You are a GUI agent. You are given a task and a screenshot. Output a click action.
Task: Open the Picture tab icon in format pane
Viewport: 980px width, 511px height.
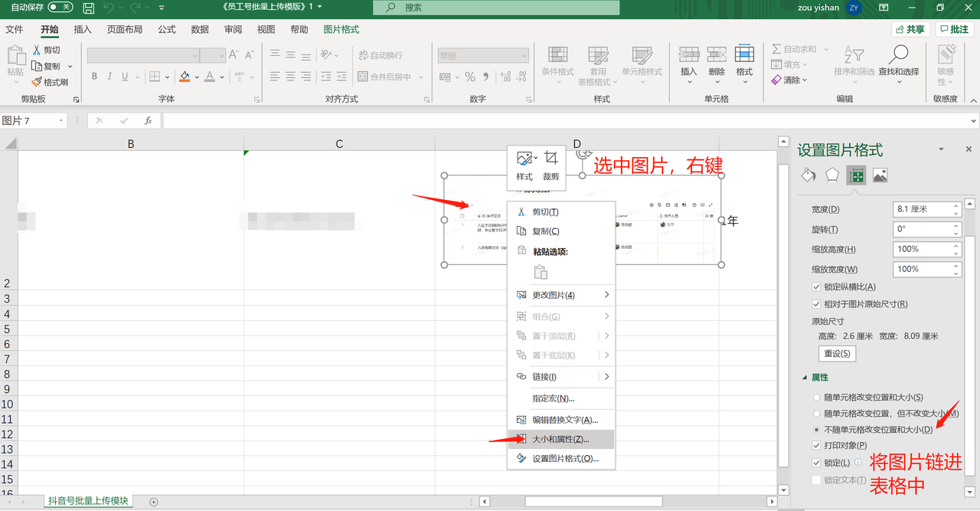(880, 175)
